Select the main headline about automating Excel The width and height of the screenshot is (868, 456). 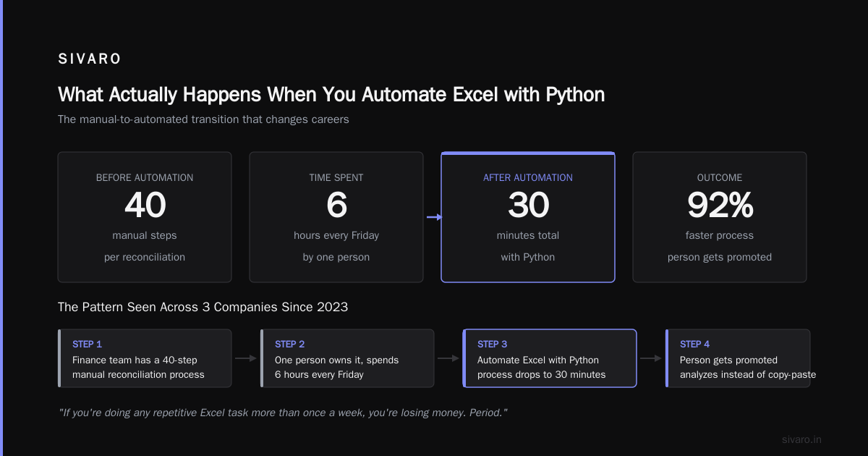click(331, 94)
